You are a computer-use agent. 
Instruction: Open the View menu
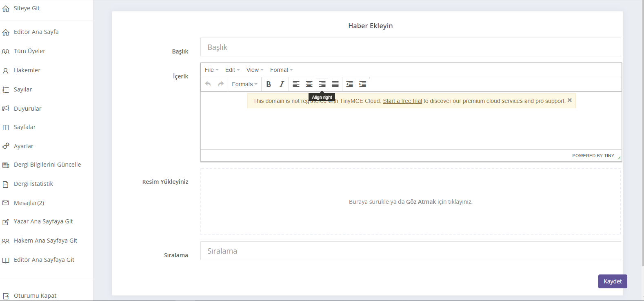point(255,70)
